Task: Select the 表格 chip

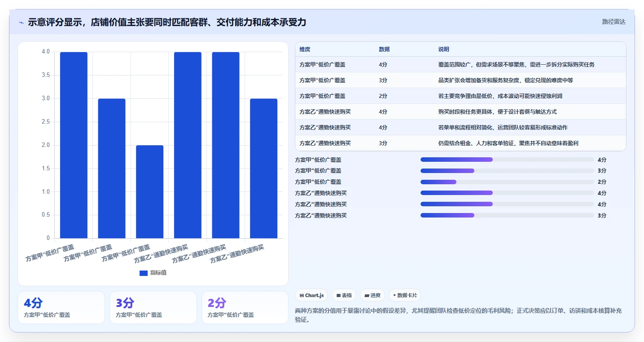Action: pos(344,295)
